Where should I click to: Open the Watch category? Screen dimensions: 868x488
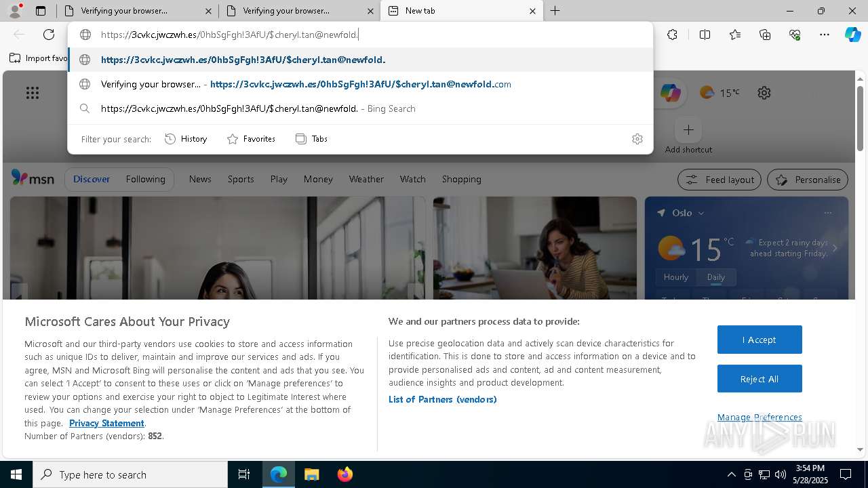click(413, 179)
